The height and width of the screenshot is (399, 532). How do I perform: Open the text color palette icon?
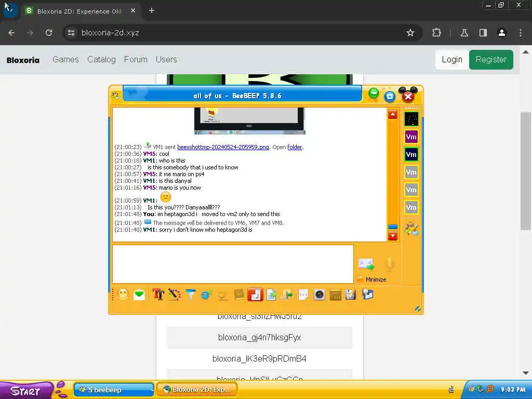(175, 294)
